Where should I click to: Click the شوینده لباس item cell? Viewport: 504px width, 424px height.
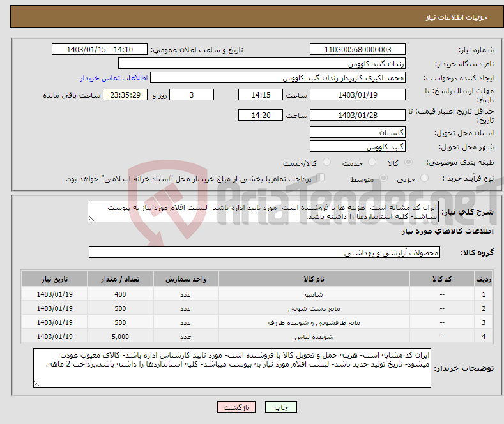click(314, 337)
